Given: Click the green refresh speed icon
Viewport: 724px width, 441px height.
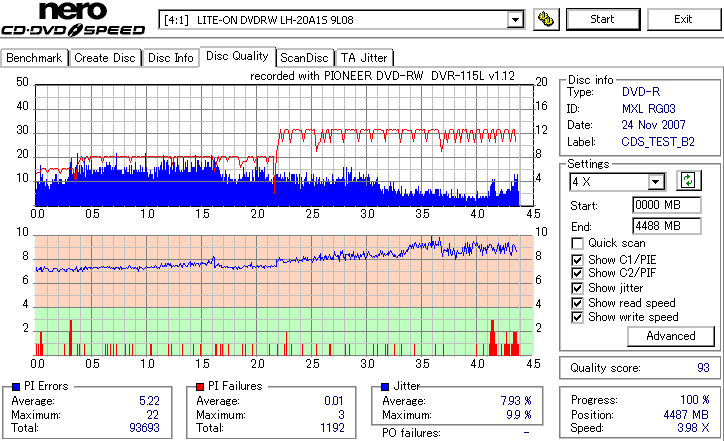Looking at the screenshot, I should 688,180.
